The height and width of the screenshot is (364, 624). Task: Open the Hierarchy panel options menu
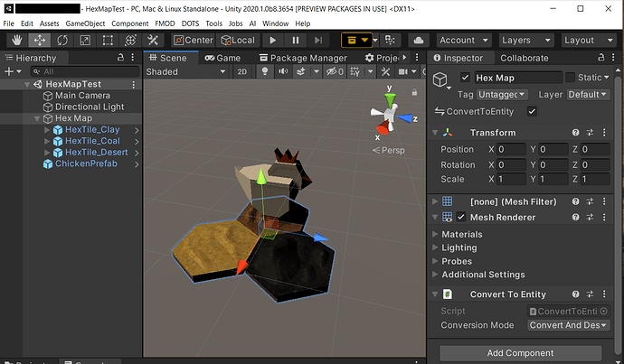133,58
